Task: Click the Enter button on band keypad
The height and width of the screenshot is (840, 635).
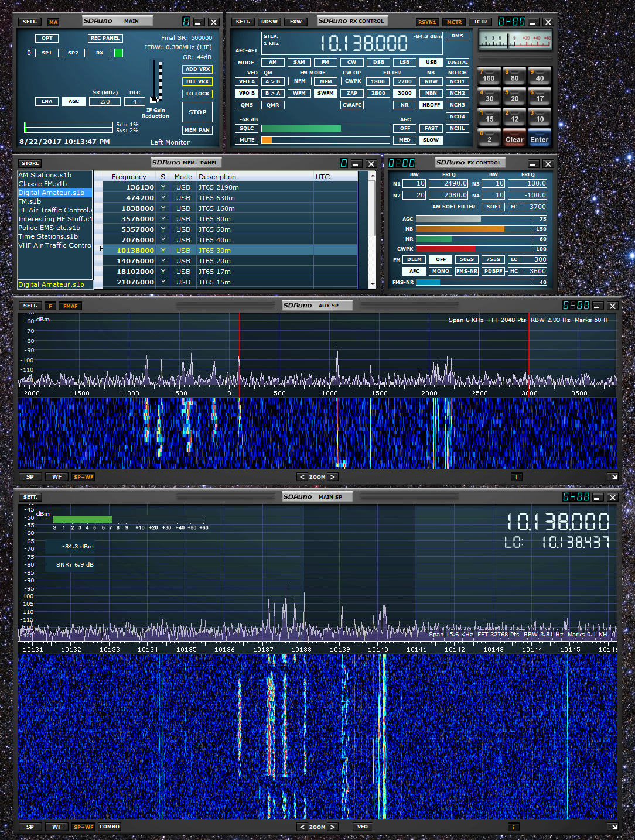Action: 540,136
